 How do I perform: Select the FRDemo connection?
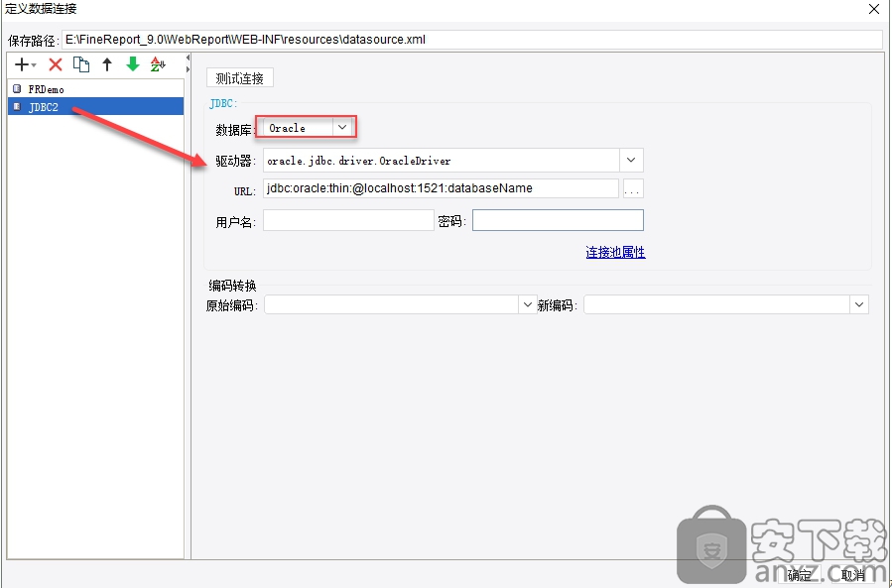click(x=95, y=89)
